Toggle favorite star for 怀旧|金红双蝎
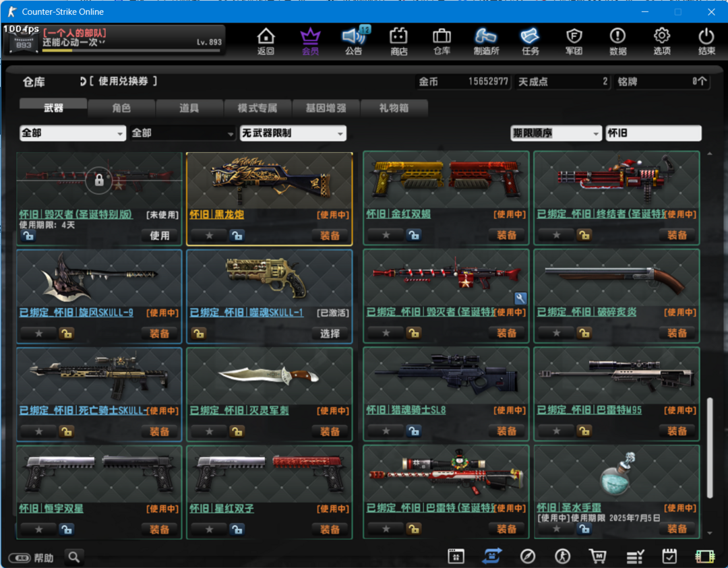 coord(386,234)
